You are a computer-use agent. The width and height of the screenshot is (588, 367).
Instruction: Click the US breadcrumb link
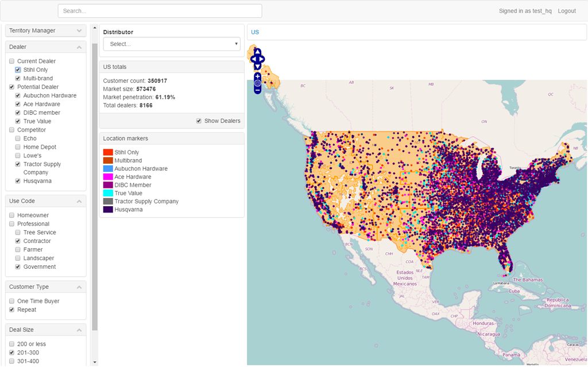255,32
